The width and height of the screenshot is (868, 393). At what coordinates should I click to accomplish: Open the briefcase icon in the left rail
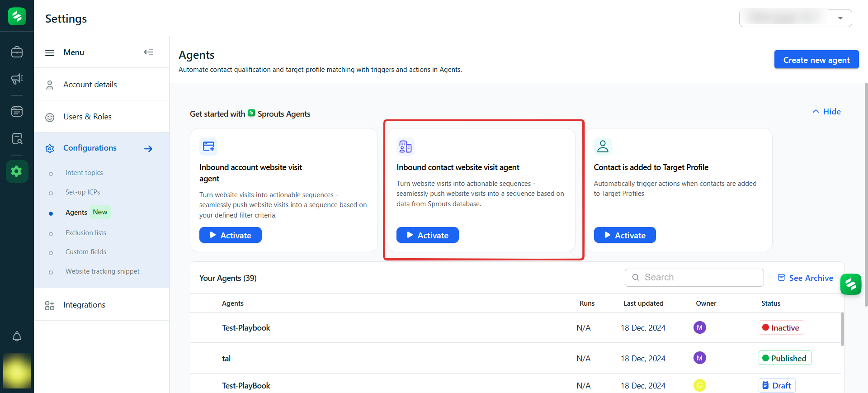(17, 52)
